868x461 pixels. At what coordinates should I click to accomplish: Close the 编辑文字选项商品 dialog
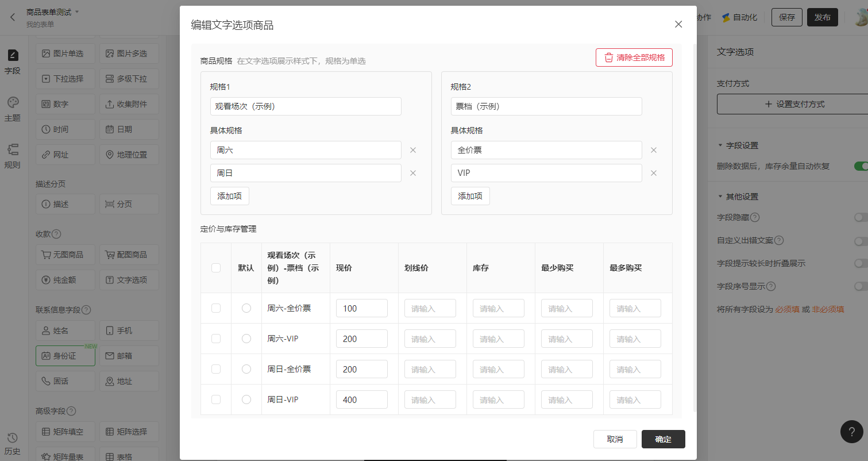pos(678,24)
